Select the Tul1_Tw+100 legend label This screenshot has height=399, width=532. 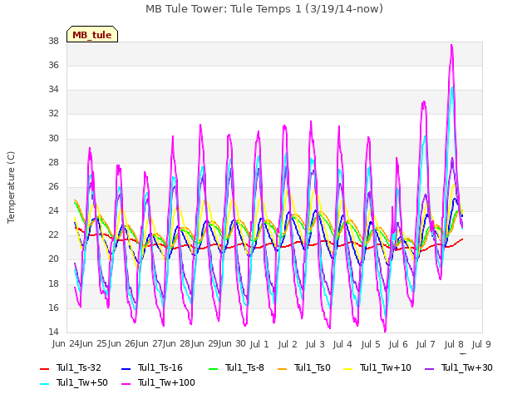click(166, 382)
